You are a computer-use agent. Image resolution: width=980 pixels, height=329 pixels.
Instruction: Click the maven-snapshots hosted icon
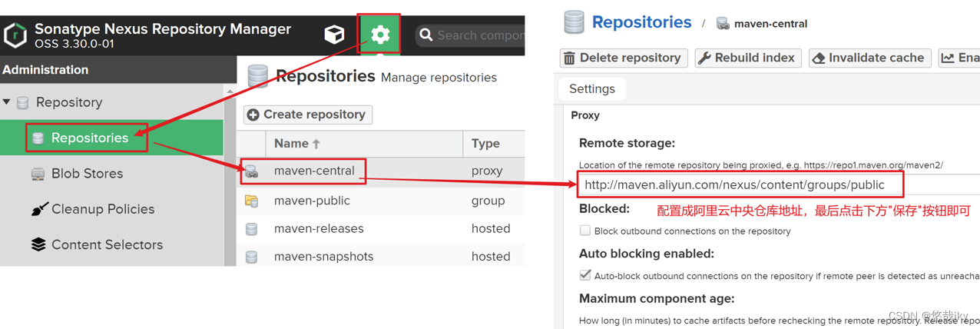[251, 257]
